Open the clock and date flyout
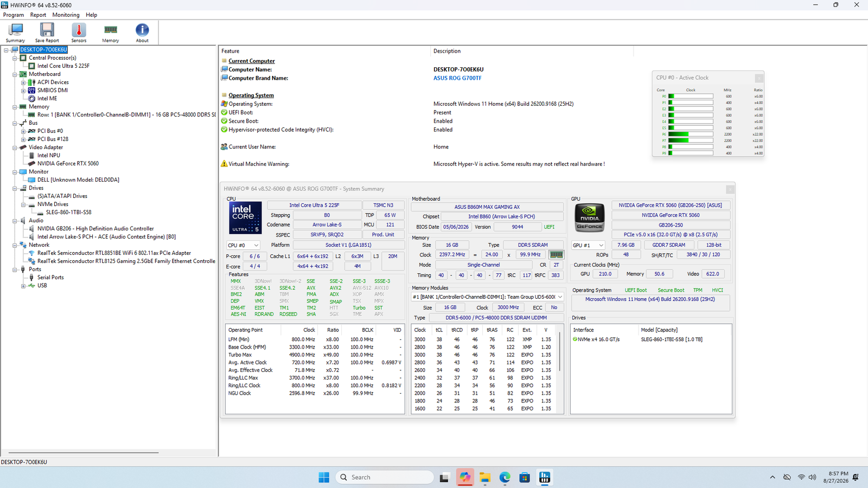The height and width of the screenshot is (488, 868). [x=835, y=477]
